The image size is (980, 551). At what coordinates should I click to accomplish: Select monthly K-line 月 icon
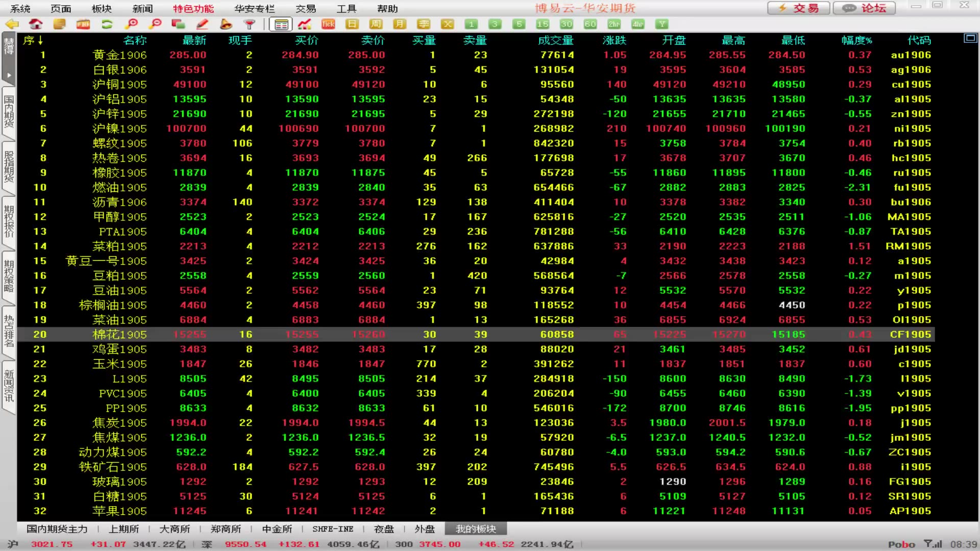pyautogui.click(x=400, y=24)
